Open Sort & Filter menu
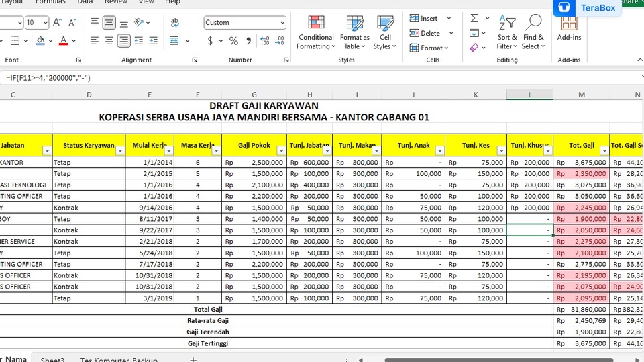This screenshot has height=362, width=644. (507, 32)
